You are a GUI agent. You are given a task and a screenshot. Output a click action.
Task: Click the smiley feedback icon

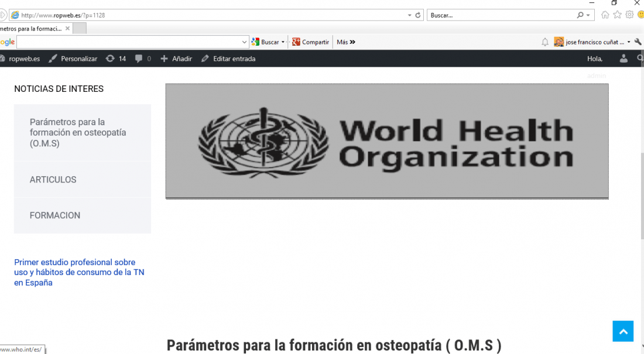[640, 15]
